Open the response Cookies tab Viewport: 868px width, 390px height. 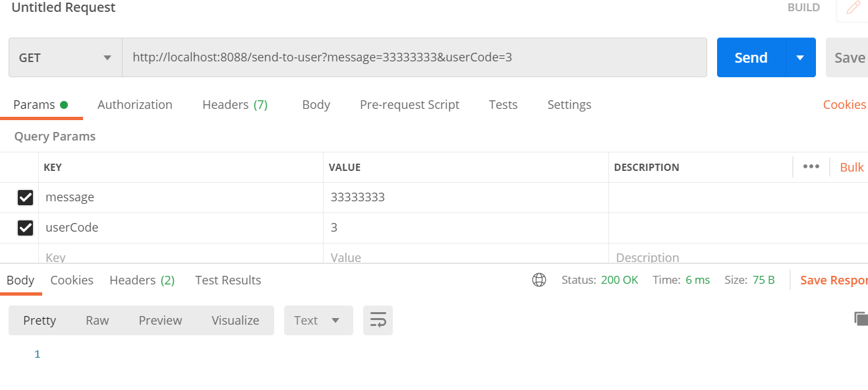(x=72, y=280)
